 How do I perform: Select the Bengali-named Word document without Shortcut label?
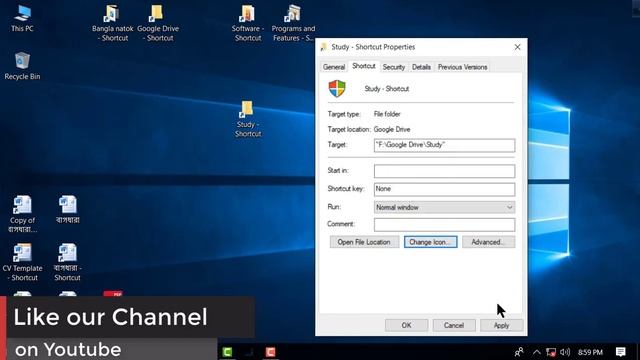[68, 209]
